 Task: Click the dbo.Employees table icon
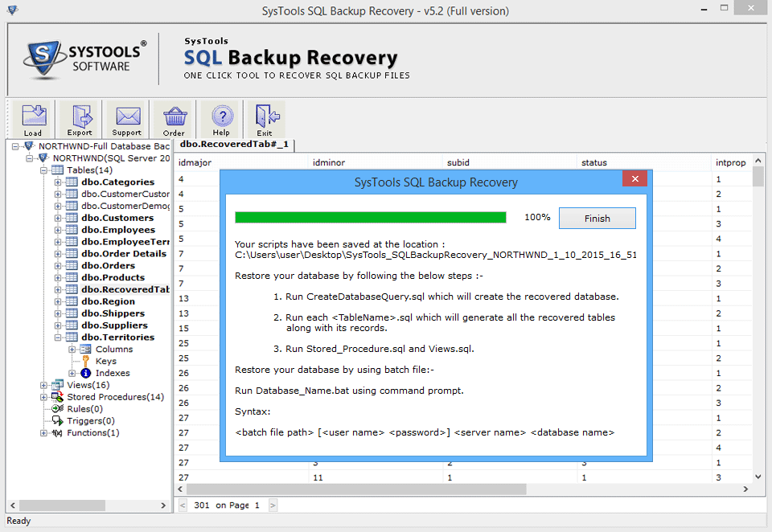(72, 230)
